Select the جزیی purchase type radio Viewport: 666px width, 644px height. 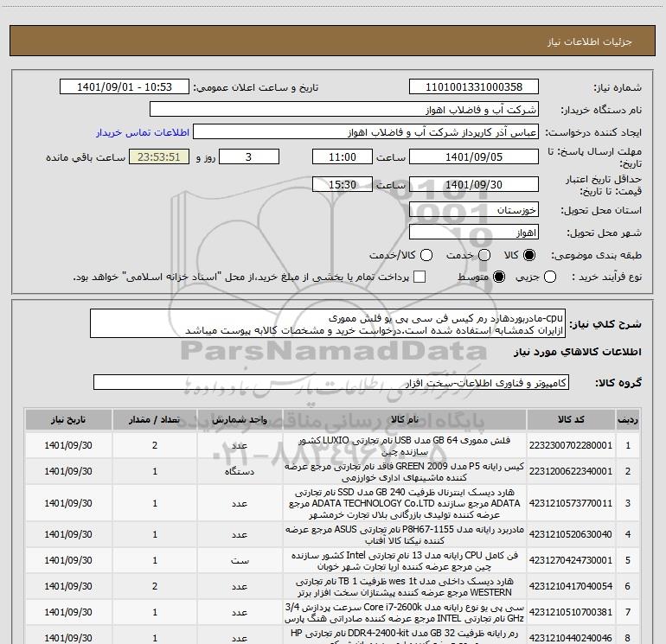coord(549,277)
